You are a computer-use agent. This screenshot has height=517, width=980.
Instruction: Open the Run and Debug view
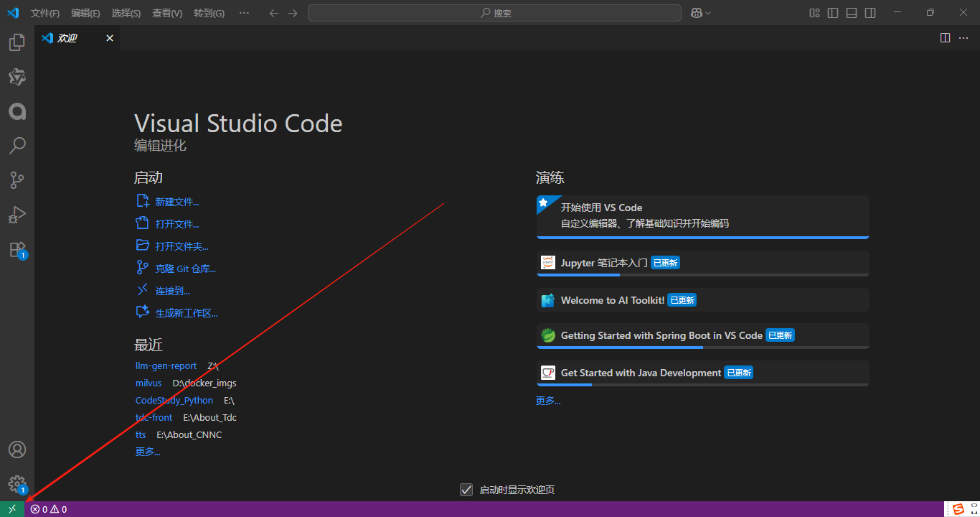[x=17, y=215]
